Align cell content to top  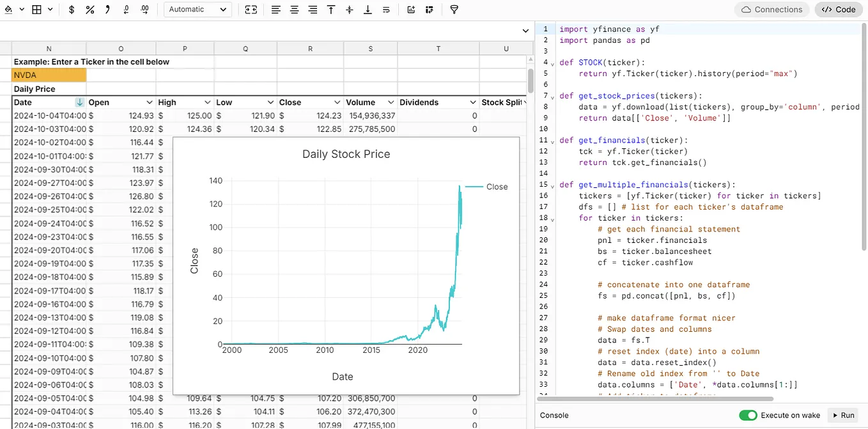click(x=331, y=10)
